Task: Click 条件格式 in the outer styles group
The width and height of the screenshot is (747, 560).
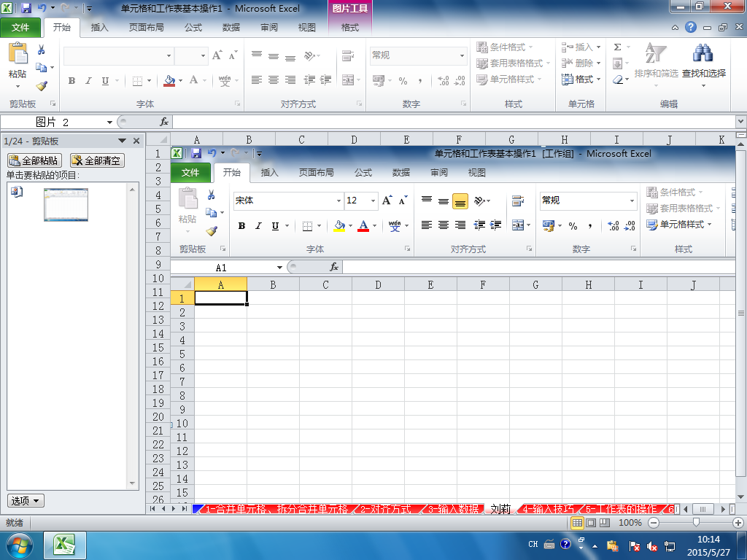Action: (x=505, y=47)
